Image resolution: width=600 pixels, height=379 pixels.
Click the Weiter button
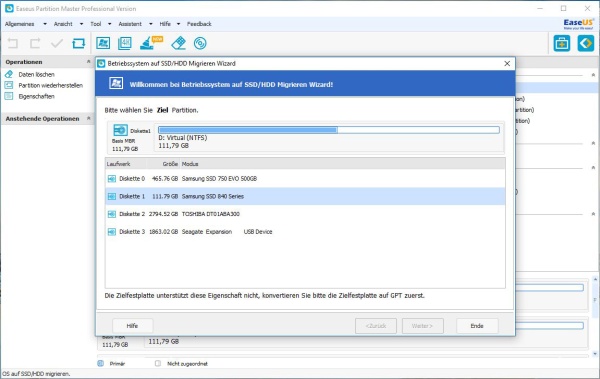[x=422, y=326]
